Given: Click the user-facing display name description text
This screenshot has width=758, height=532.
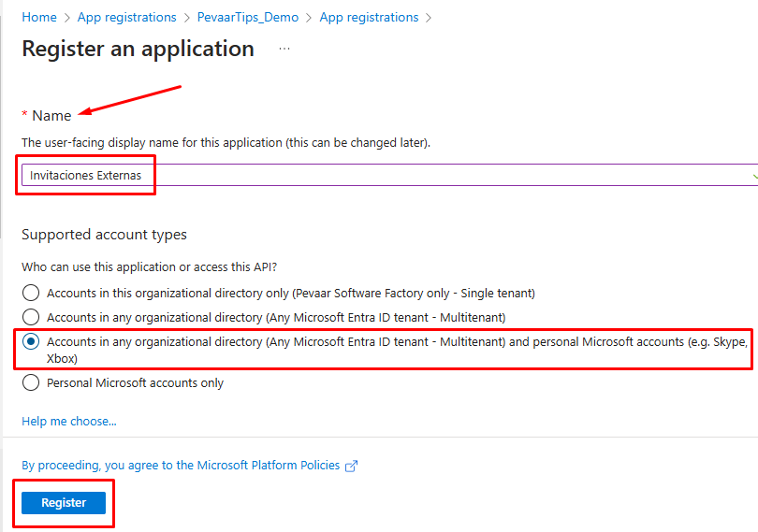Looking at the screenshot, I should (226, 143).
